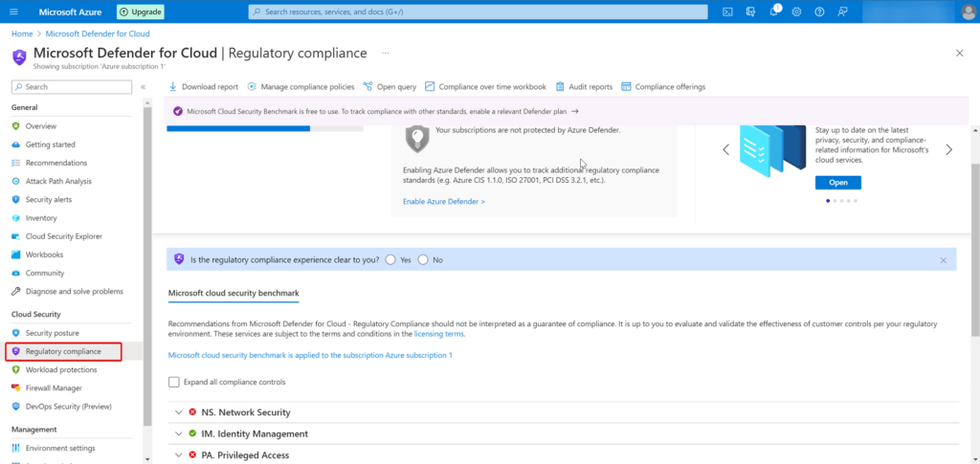Viewport: 980px width, 464px height.
Task: Open portal settings gear
Action: click(796, 11)
